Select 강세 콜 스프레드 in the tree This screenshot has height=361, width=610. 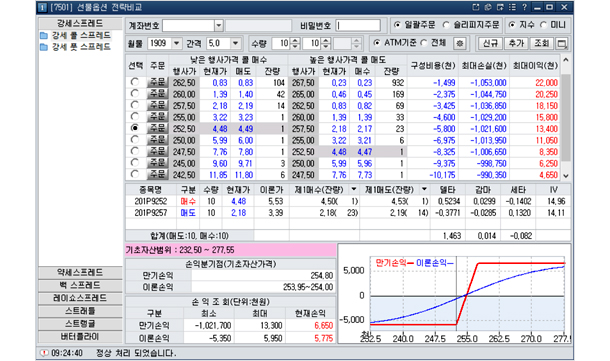pos(81,36)
